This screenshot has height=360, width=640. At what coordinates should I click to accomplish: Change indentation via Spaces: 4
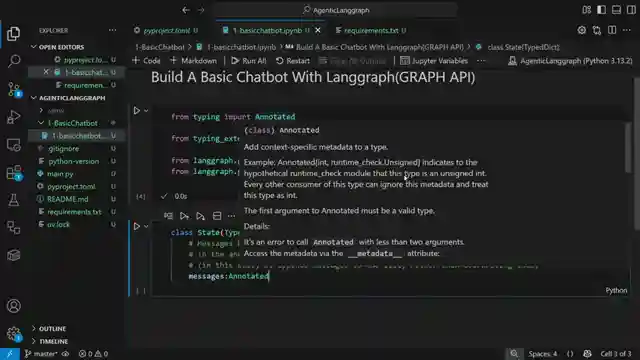(542, 354)
